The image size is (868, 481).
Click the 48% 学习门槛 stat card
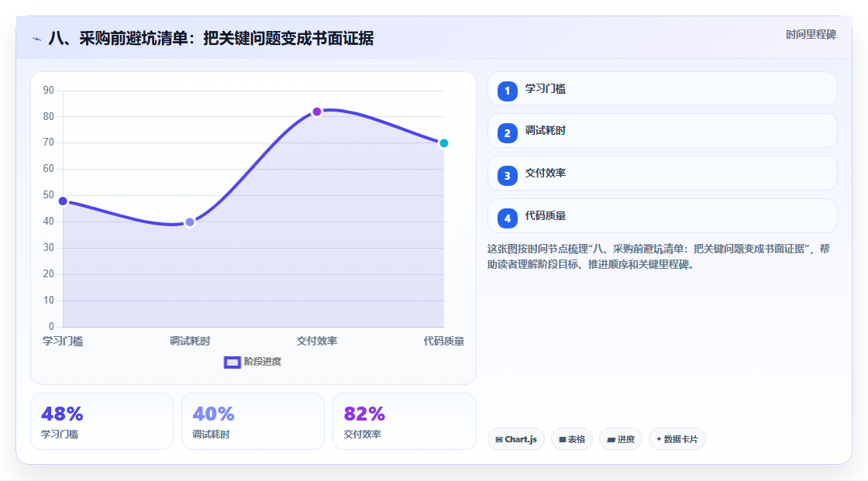point(102,421)
